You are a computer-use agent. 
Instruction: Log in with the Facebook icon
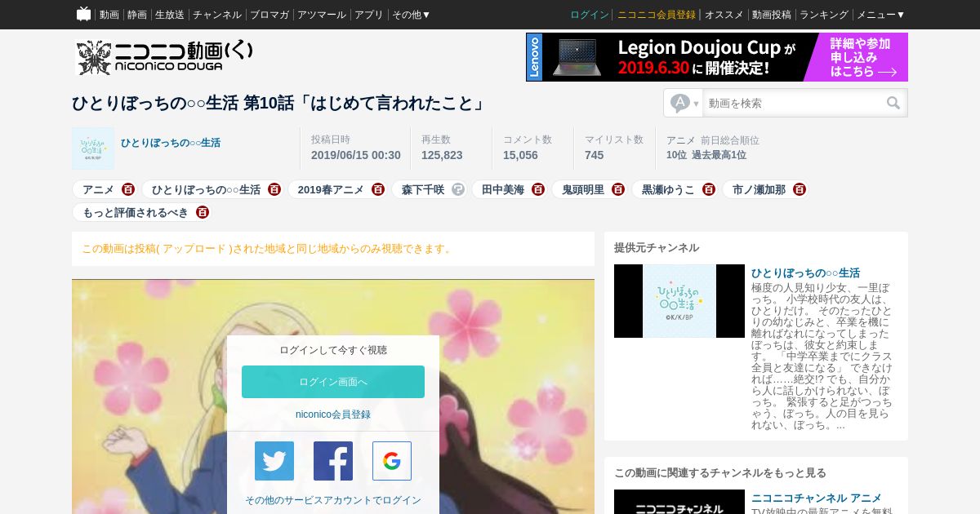pyautogui.click(x=333, y=461)
